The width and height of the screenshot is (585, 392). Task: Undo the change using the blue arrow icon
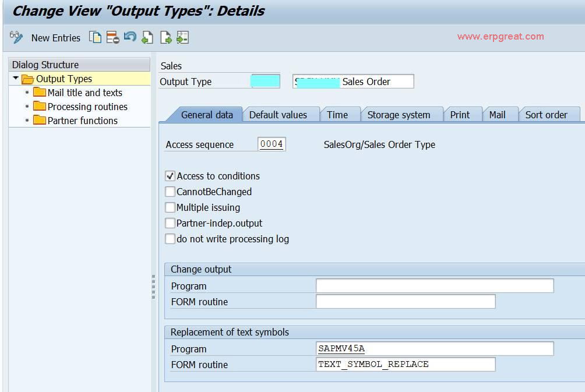pos(130,37)
